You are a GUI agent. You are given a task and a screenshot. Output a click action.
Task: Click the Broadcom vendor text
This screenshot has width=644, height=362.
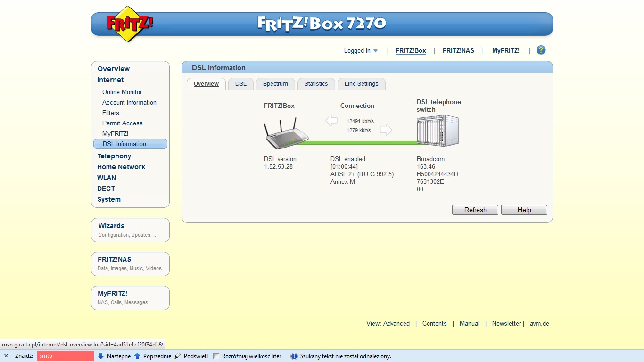click(x=430, y=159)
